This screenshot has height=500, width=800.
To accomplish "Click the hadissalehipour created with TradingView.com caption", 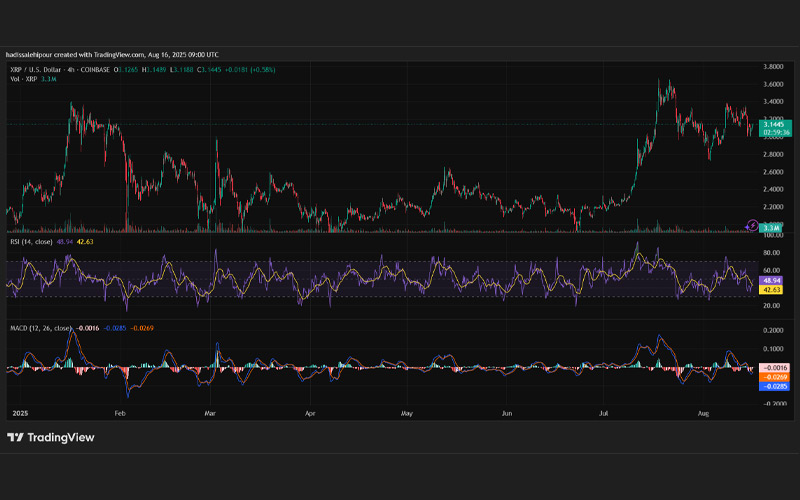I will point(75,55).
